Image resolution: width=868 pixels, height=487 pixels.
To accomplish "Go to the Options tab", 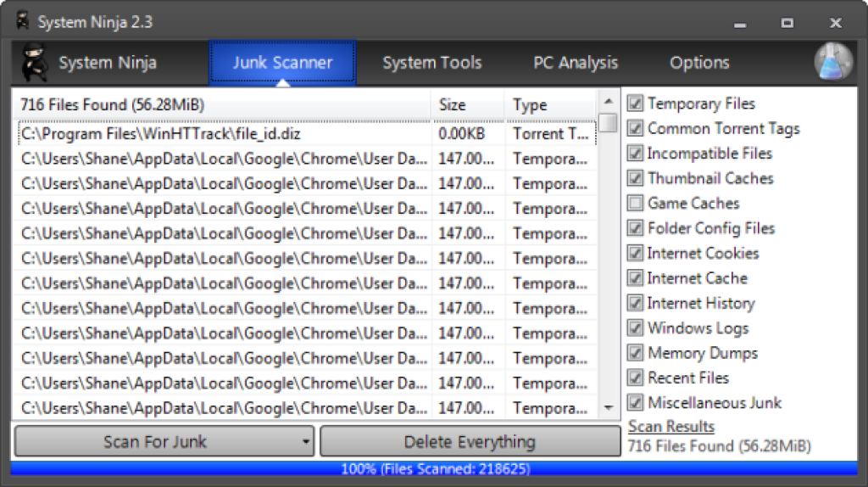I will [x=699, y=63].
